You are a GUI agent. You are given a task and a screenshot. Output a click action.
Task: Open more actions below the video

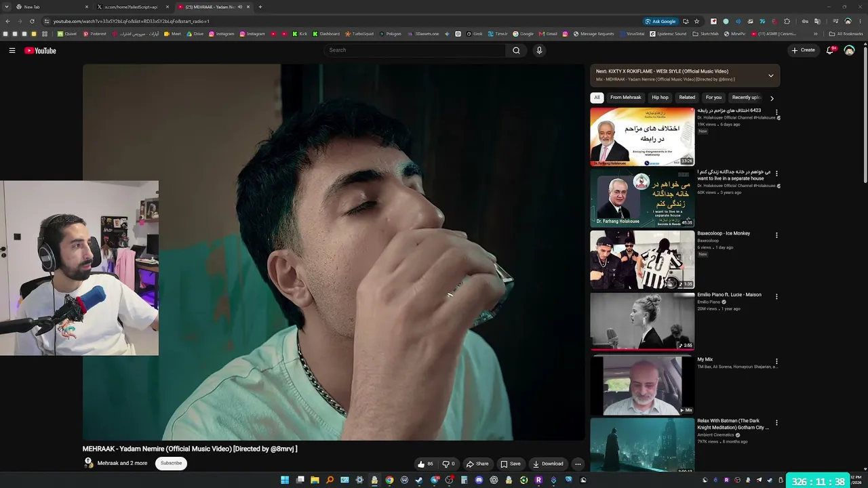pyautogui.click(x=578, y=464)
